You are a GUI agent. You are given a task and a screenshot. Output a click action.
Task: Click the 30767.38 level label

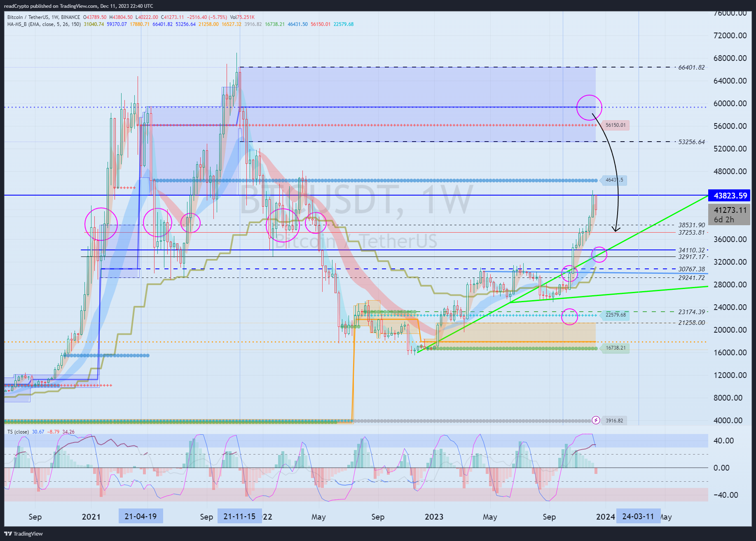(x=692, y=269)
